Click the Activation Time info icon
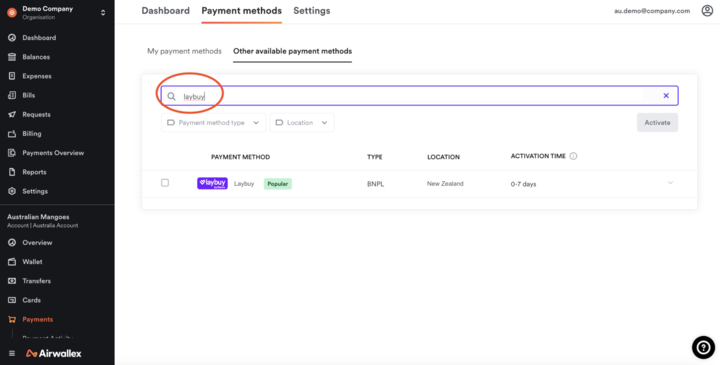 [573, 156]
